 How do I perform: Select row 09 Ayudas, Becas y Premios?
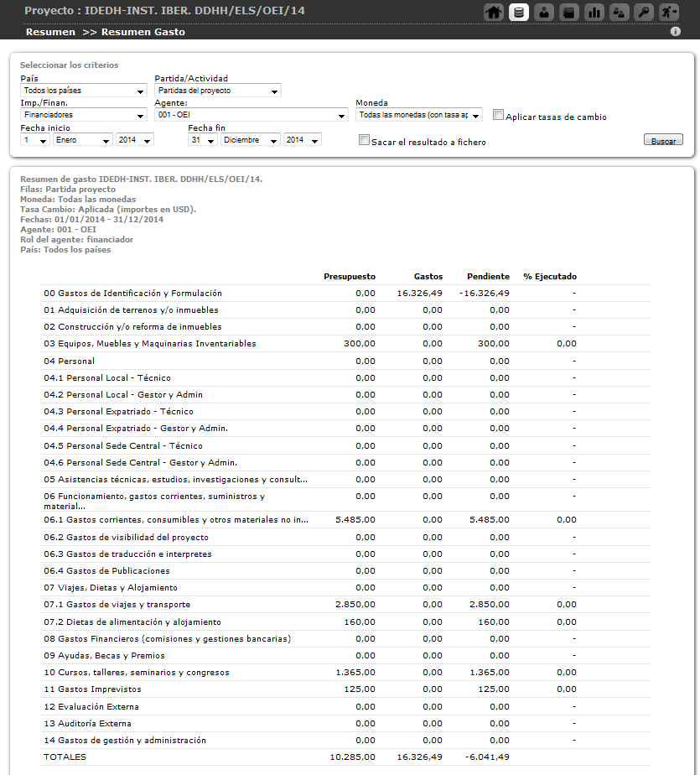pos(345,655)
